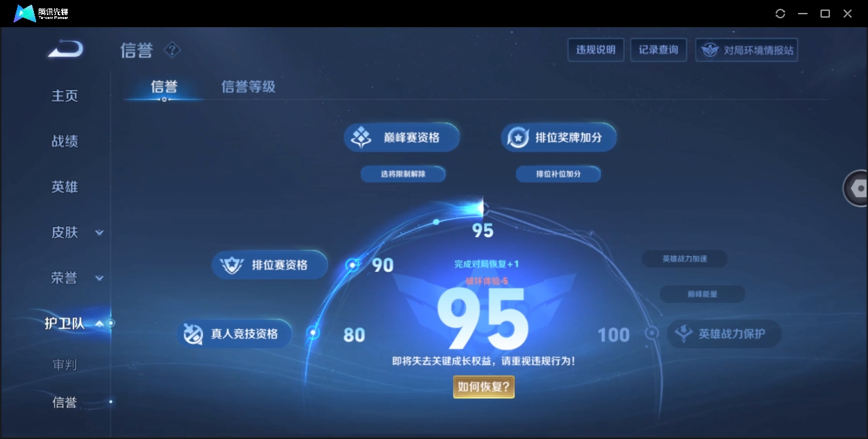Click the 排位赛资格 shield icon
Screen dimensions: 868x439
pos(233,265)
